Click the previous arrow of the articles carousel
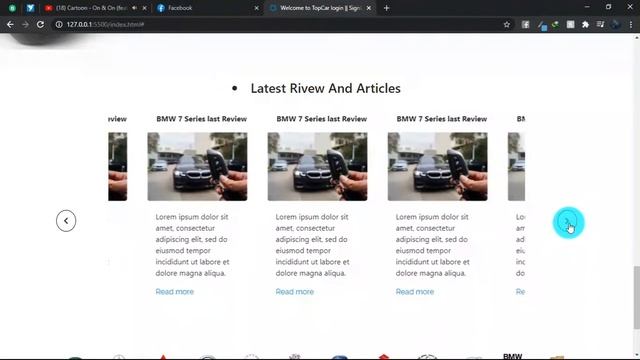The width and height of the screenshot is (640, 360). pyautogui.click(x=66, y=221)
